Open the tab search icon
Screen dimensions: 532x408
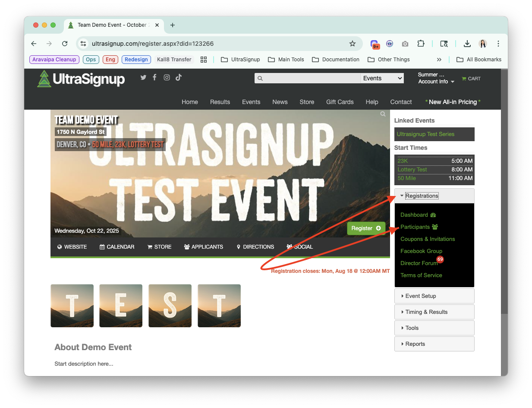[444, 44]
